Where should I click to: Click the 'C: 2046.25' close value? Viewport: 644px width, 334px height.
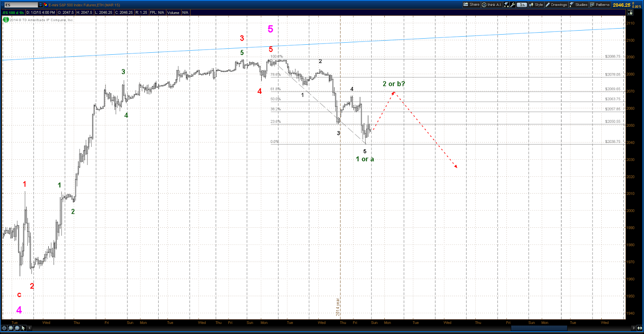124,12
